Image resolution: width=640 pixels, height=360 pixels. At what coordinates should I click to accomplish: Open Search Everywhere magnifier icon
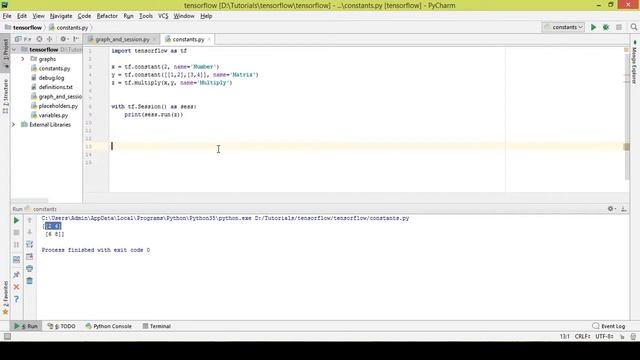click(633, 27)
